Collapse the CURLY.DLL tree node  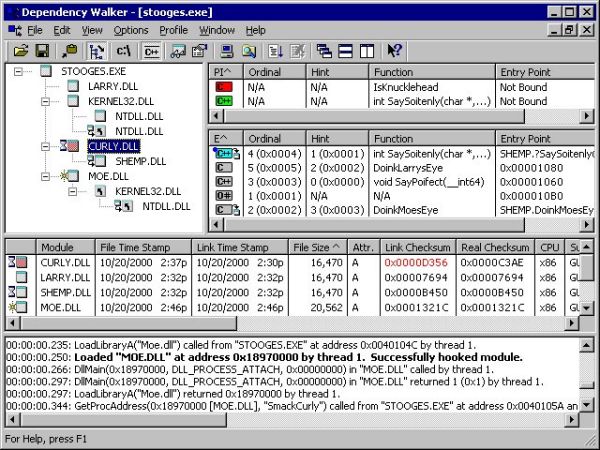pyautogui.click(x=47, y=146)
